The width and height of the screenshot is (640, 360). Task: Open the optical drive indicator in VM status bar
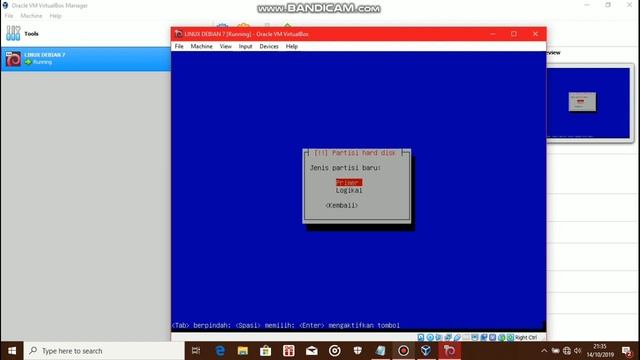(x=430, y=338)
